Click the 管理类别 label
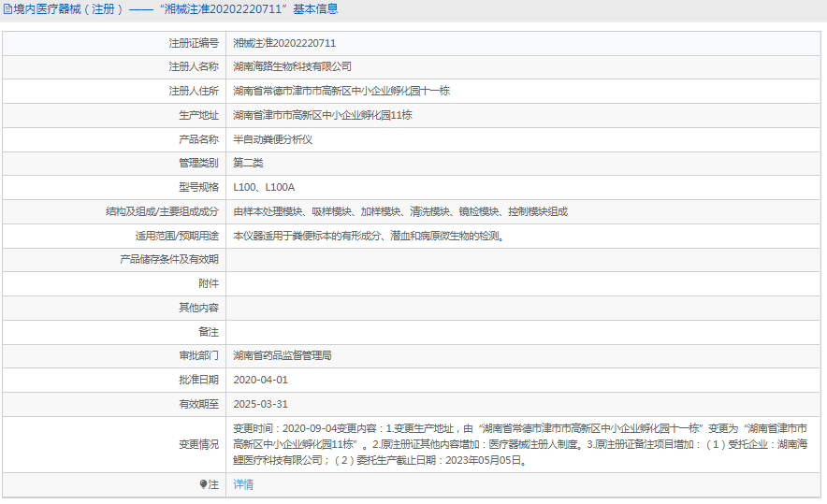The height and width of the screenshot is (504, 827). coord(198,163)
